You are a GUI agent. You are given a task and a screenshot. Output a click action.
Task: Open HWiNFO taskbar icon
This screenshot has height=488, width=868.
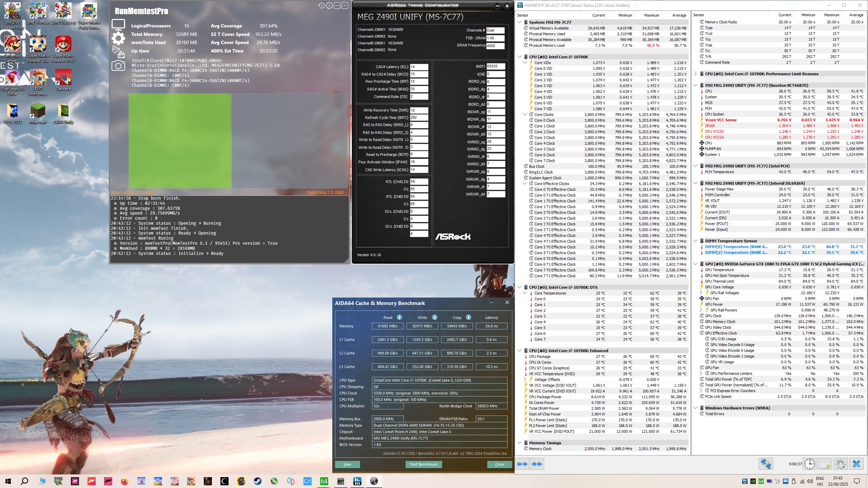[x=357, y=481]
